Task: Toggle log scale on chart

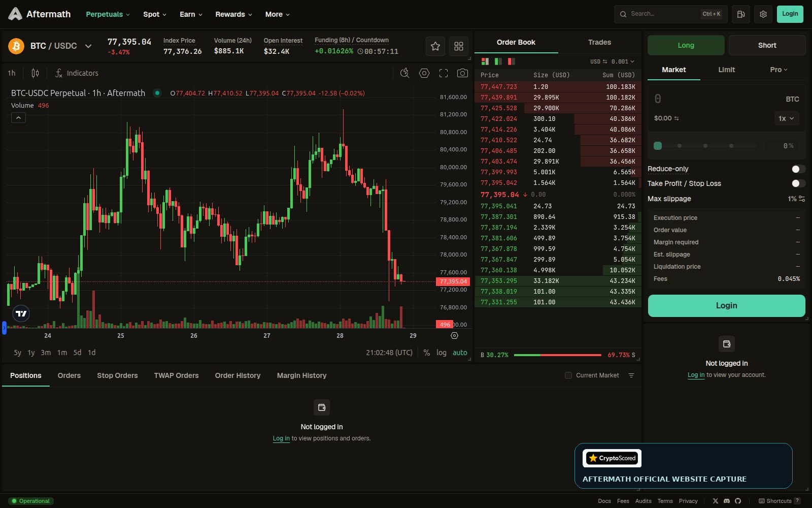Action: pos(442,353)
